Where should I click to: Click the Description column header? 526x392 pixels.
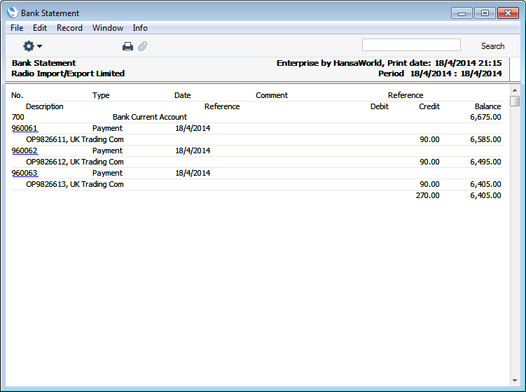pos(44,107)
